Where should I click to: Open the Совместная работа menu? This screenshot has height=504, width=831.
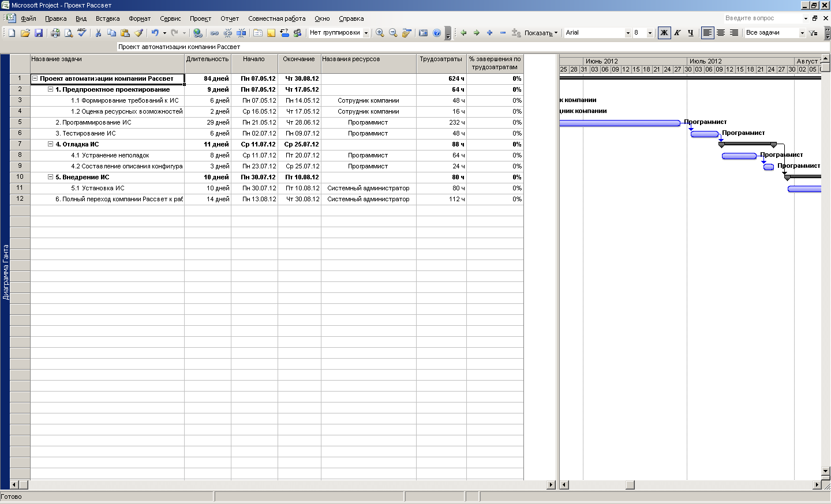pos(277,18)
